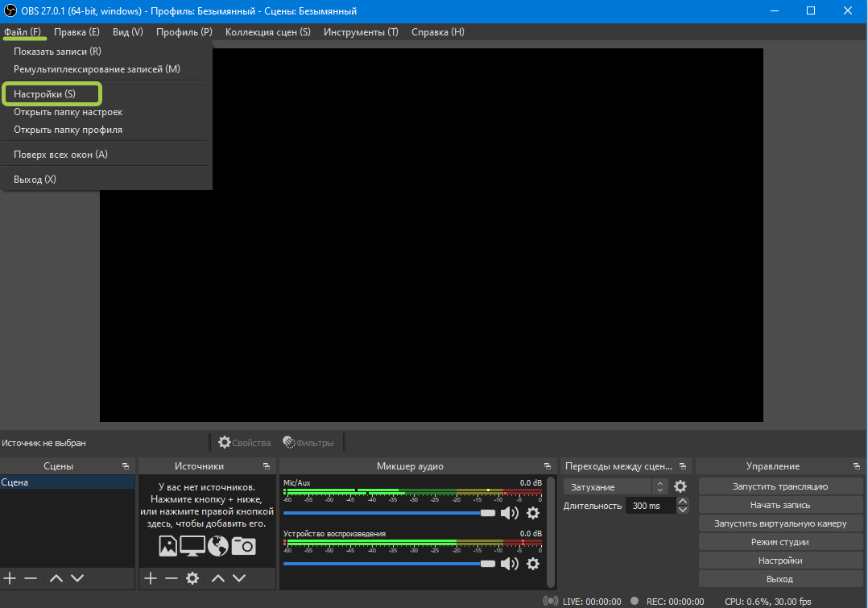Open Устройство воспроизведения audio settings gear

click(x=533, y=564)
